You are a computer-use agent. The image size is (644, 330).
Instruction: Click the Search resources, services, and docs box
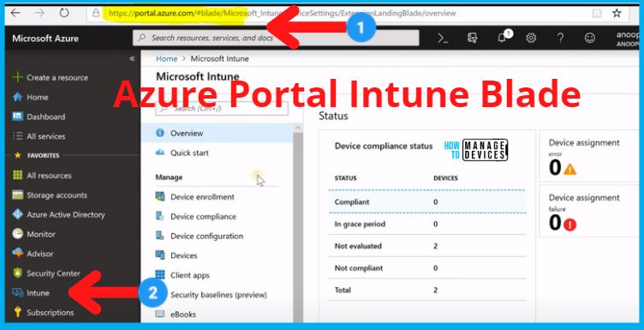(276, 38)
